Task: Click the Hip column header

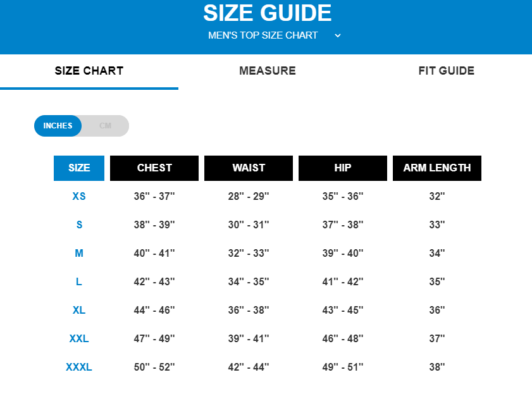Action: tap(343, 168)
